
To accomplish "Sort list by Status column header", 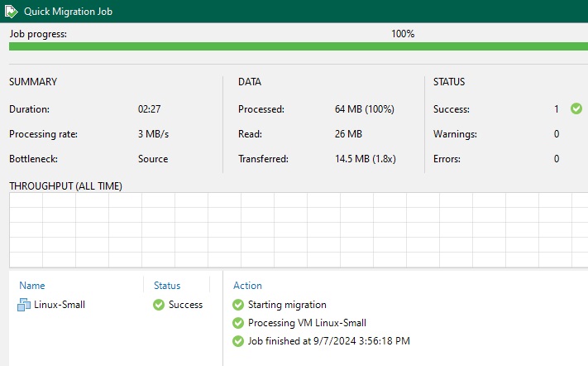I will 167,286.
